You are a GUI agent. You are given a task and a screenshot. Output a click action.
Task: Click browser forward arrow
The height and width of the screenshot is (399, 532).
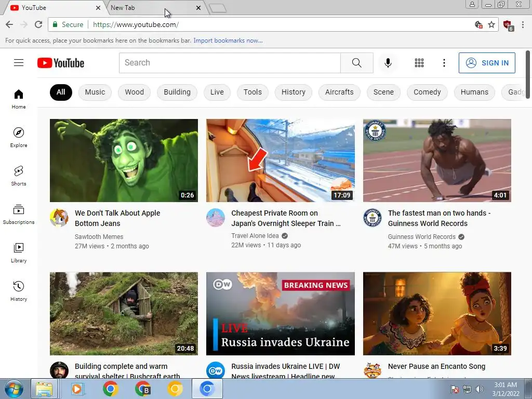pyautogui.click(x=24, y=24)
